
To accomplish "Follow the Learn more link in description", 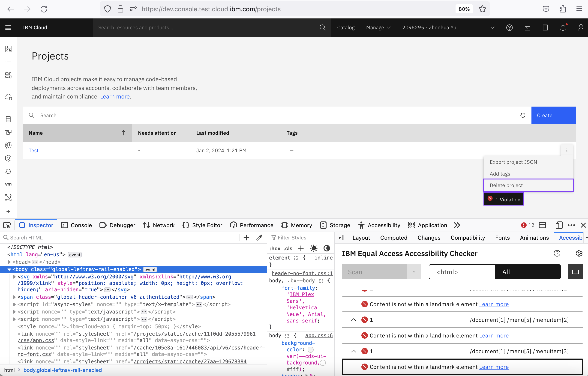I will point(115,96).
